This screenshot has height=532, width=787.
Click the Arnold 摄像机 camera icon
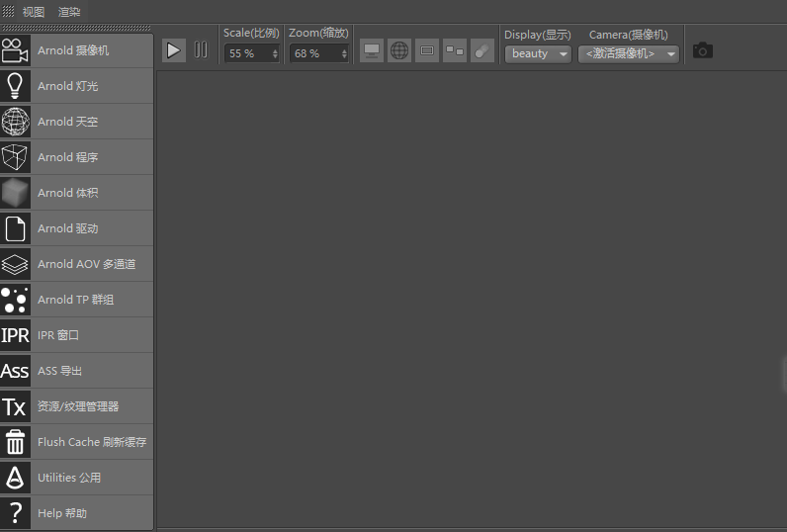click(15, 50)
